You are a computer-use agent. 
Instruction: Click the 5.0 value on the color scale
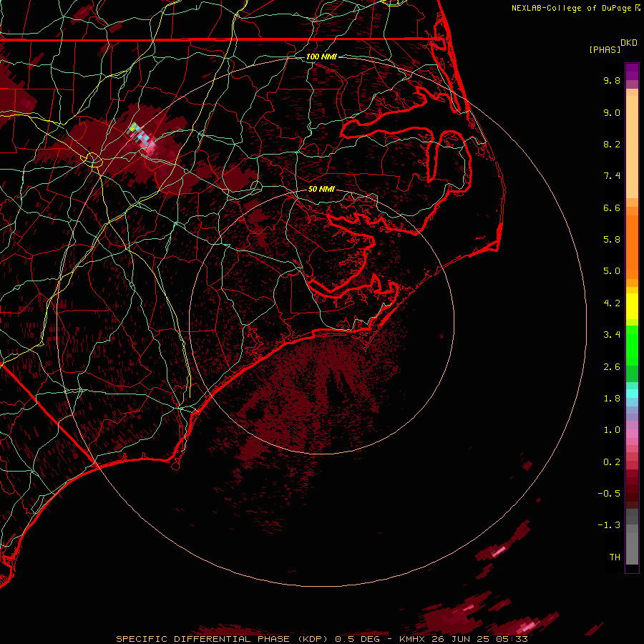tap(612, 271)
